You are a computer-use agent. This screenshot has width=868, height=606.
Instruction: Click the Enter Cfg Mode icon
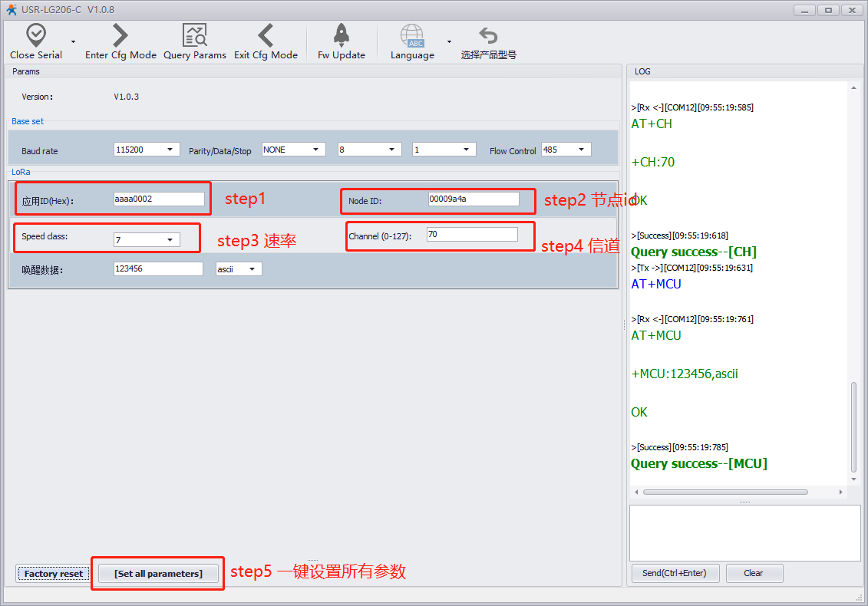tap(120, 35)
